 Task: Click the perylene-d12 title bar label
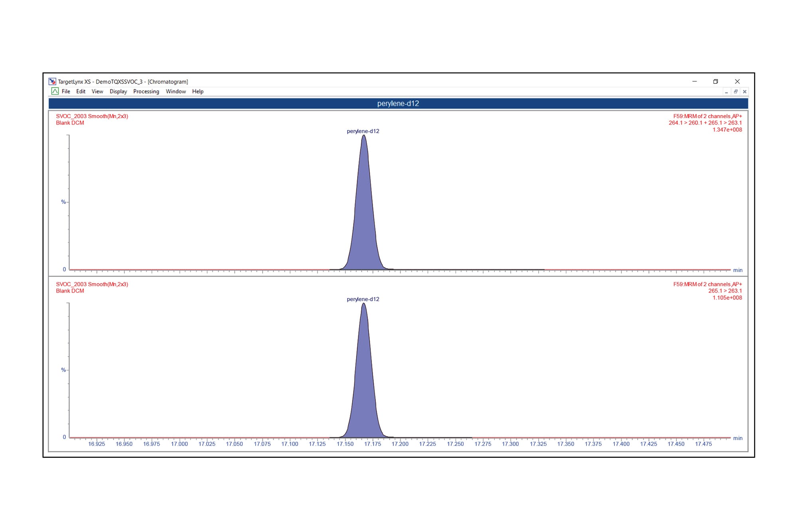click(x=397, y=103)
